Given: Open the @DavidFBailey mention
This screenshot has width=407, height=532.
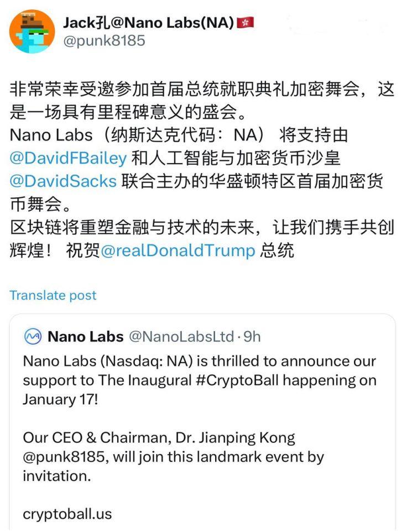Looking at the screenshot, I should [x=69, y=159].
